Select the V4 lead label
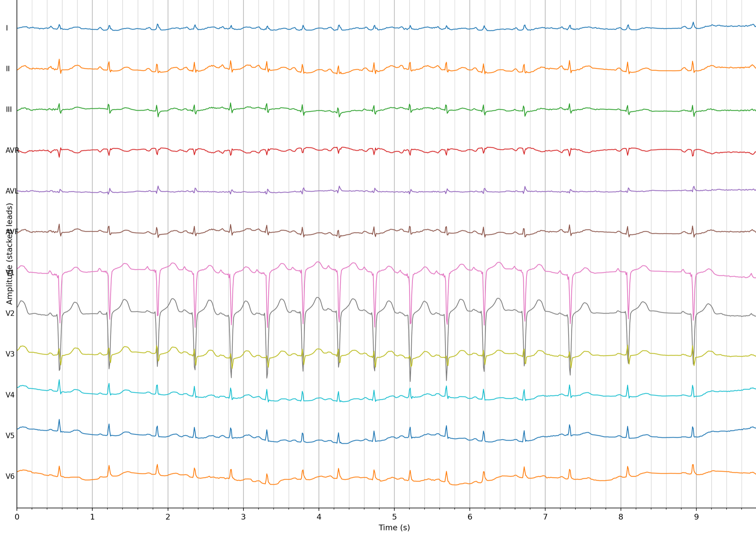Screen dimensions: 756x537 (10, 395)
